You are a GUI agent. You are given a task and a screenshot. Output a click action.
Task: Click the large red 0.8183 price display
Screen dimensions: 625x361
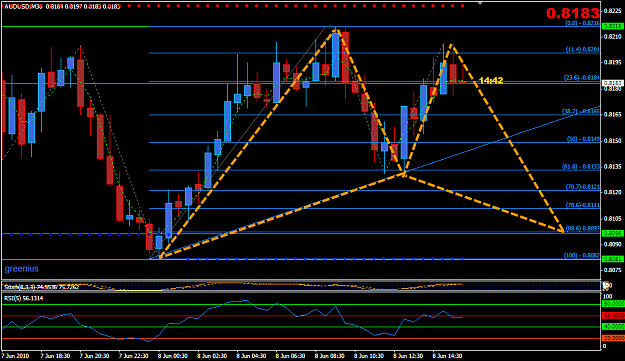pyautogui.click(x=573, y=13)
